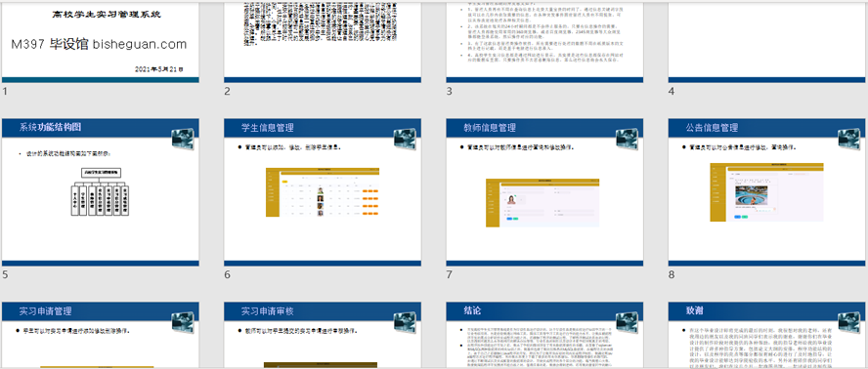Select slide 1 titled 高校学生实习管理系统
Image resolution: width=868 pixels, height=369 pixels.
[101, 42]
